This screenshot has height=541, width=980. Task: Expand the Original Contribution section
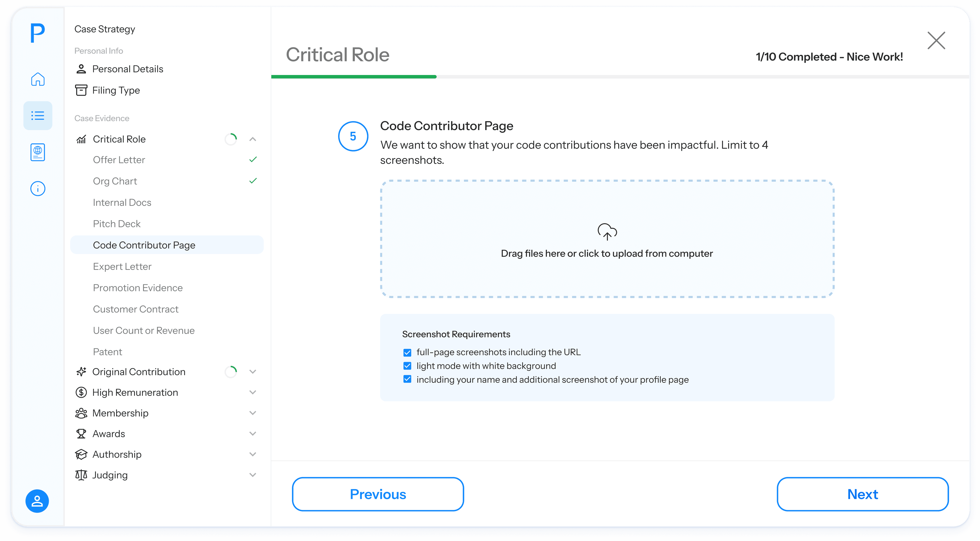coord(253,371)
